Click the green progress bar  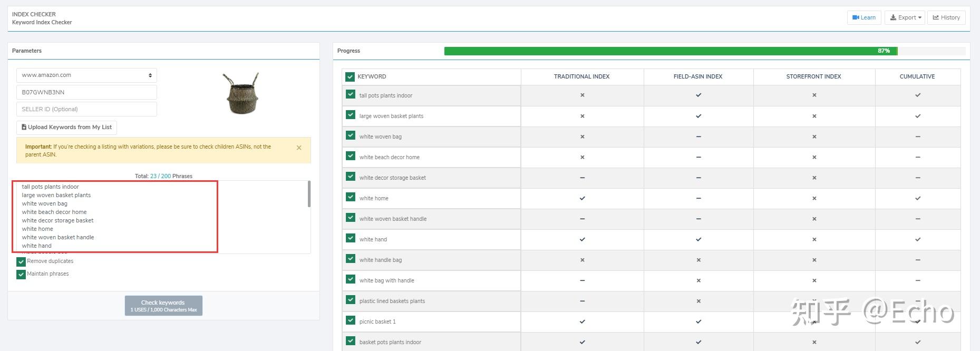coord(671,51)
